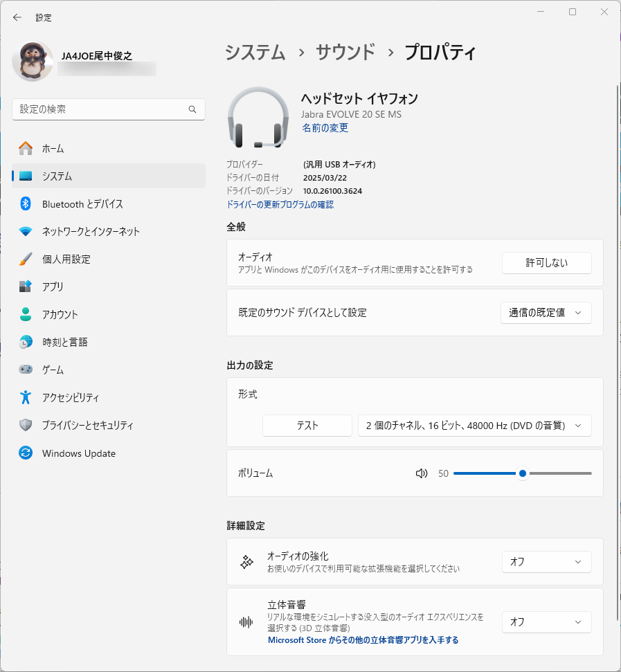Viewport: 621px width, 672px height.
Task: Click the プライバシーとセキュリティ shield icon
Action: [26, 425]
